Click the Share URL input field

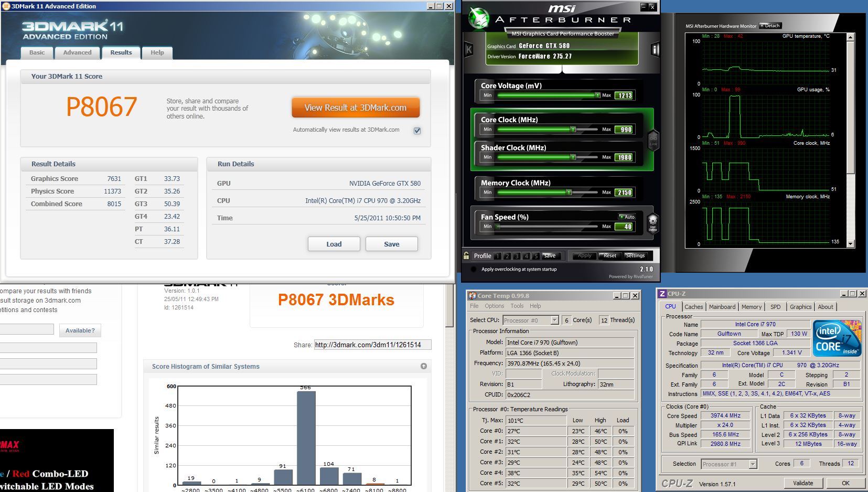(372, 345)
